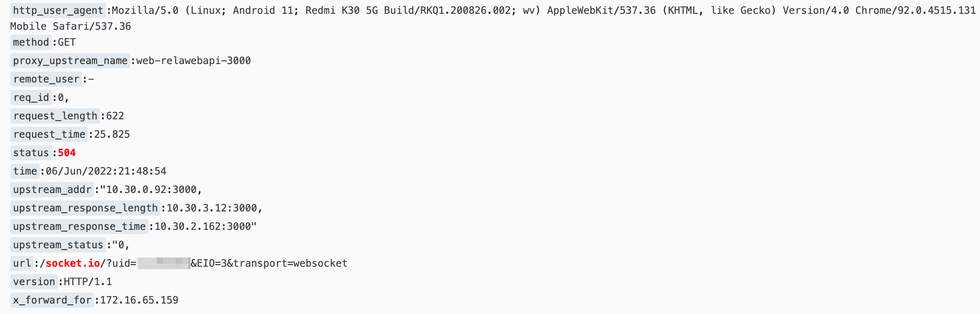Click the request_time field tag

click(49, 134)
